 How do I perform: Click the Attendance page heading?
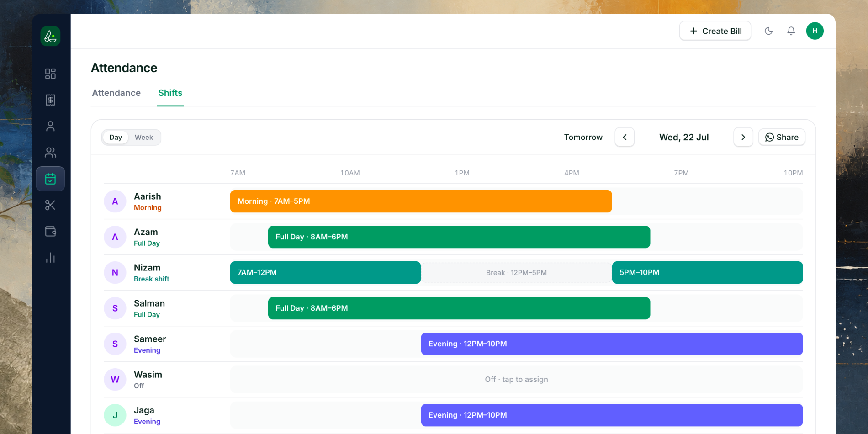[x=124, y=68]
